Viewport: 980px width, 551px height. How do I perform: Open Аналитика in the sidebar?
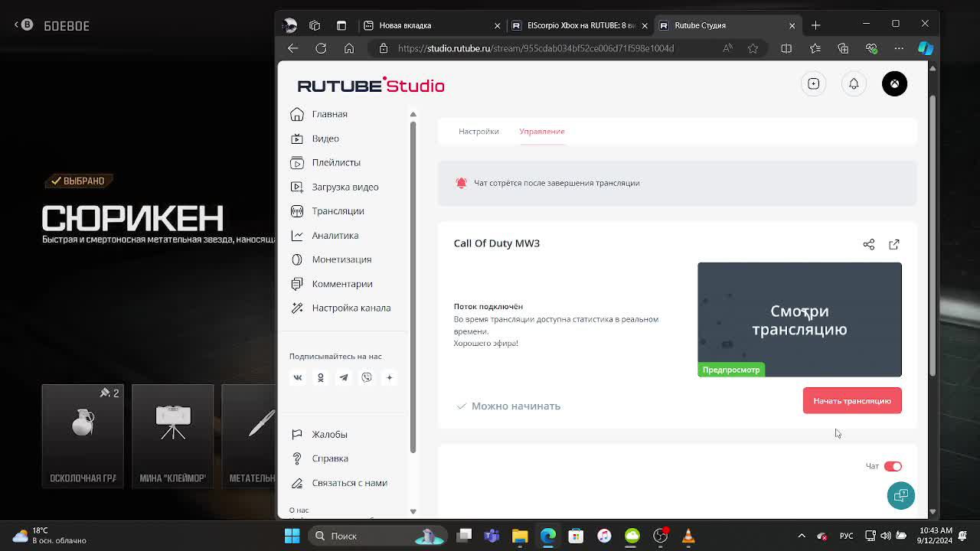pyautogui.click(x=335, y=236)
